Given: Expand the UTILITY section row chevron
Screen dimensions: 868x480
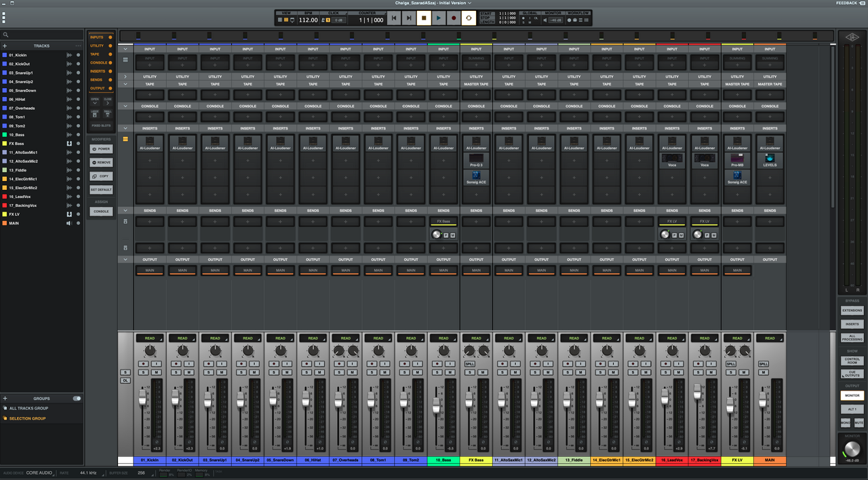Looking at the screenshot, I should pyautogui.click(x=125, y=77).
